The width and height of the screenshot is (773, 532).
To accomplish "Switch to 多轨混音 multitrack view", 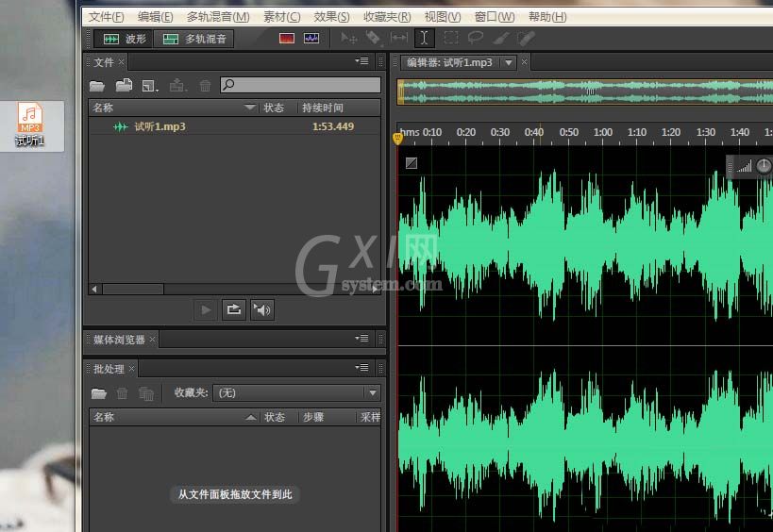I will 193,39.
